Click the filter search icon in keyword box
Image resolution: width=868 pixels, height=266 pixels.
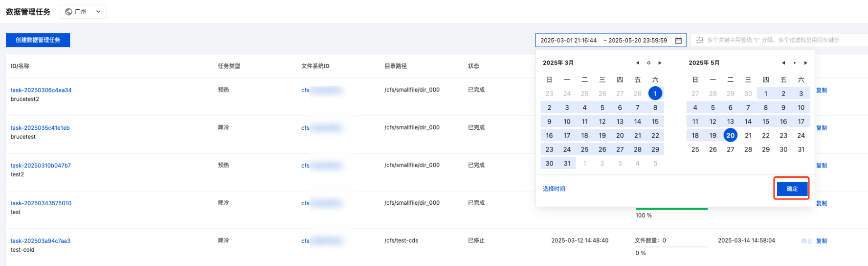pos(700,40)
